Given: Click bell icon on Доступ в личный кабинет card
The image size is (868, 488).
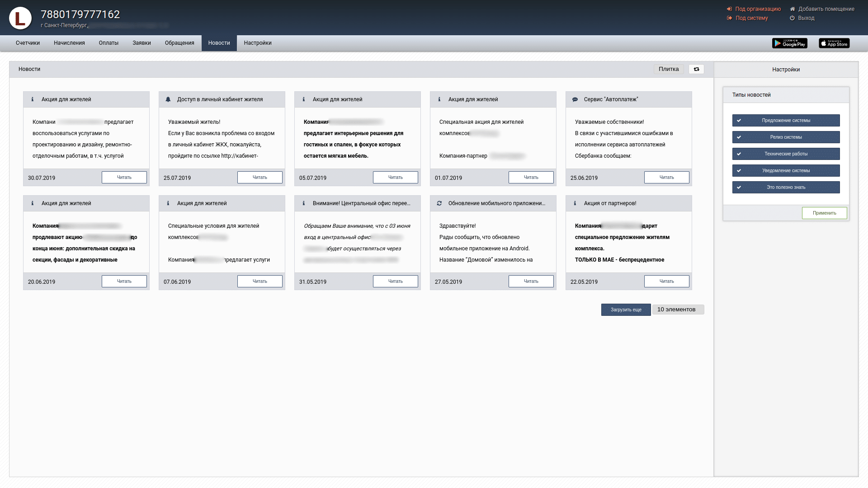Looking at the screenshot, I should click(x=168, y=99).
